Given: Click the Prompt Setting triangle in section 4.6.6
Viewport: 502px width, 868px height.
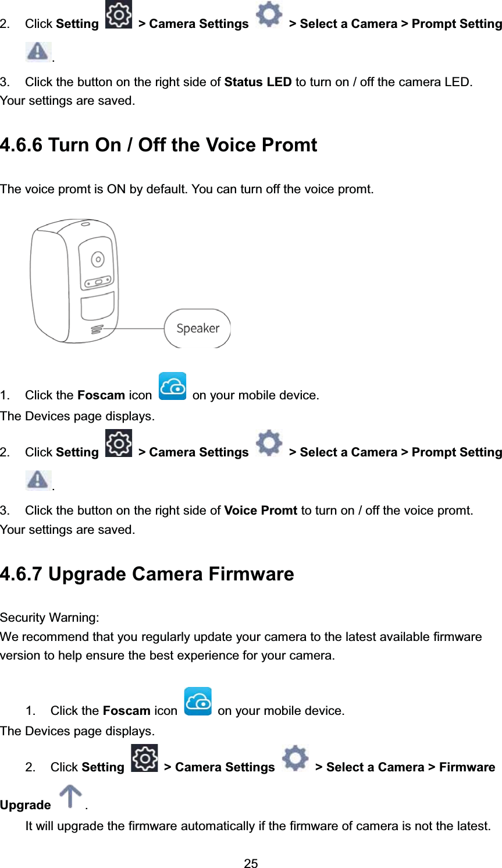Looking at the screenshot, I should [38, 480].
